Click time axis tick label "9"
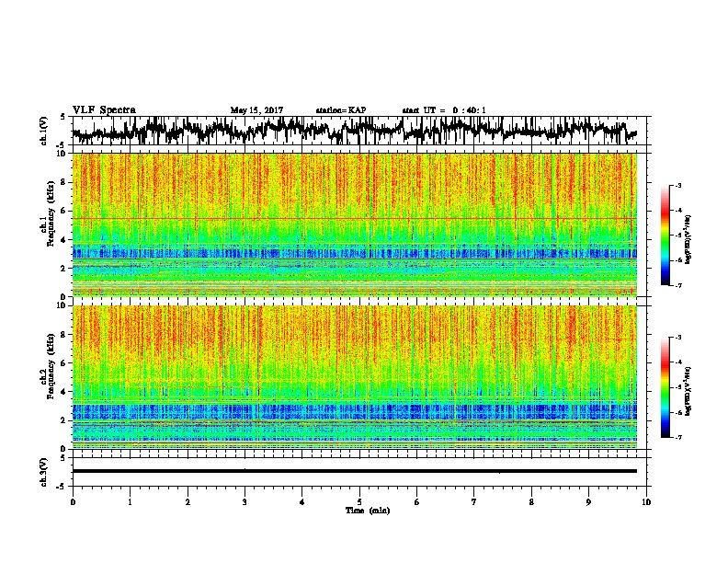The height and width of the screenshot is (563, 728). tap(588, 502)
